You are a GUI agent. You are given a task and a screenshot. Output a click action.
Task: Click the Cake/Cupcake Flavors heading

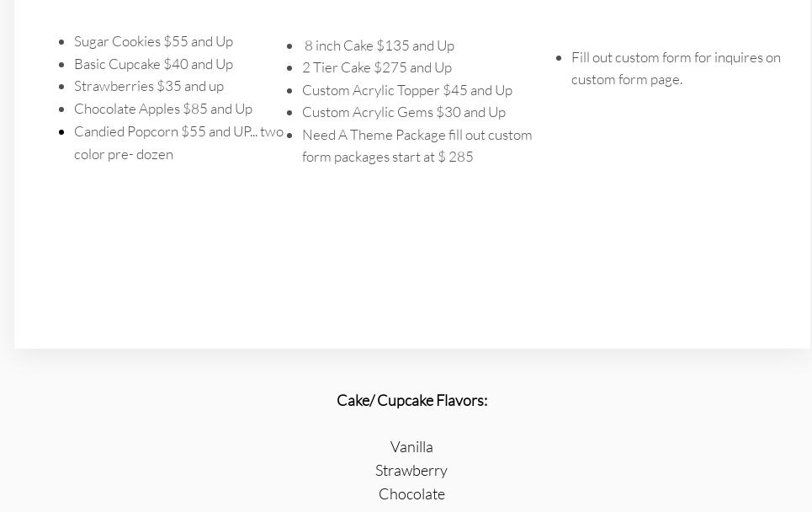pos(412,400)
